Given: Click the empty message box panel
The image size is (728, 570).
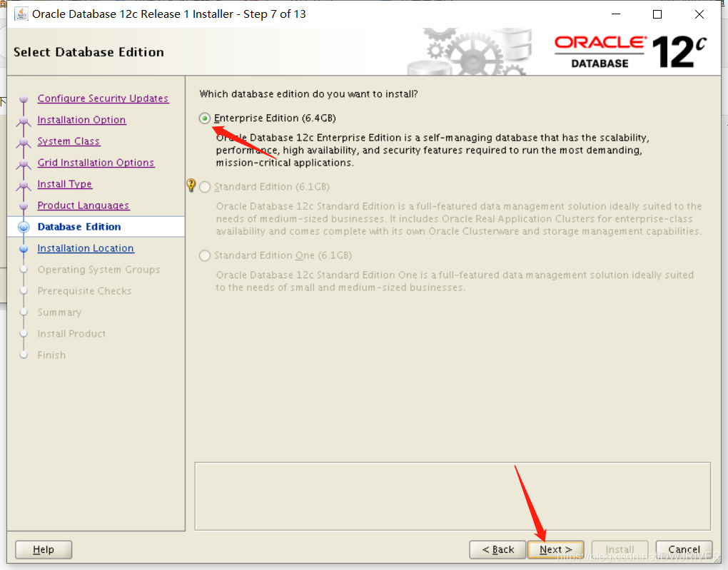Looking at the screenshot, I should (x=453, y=497).
